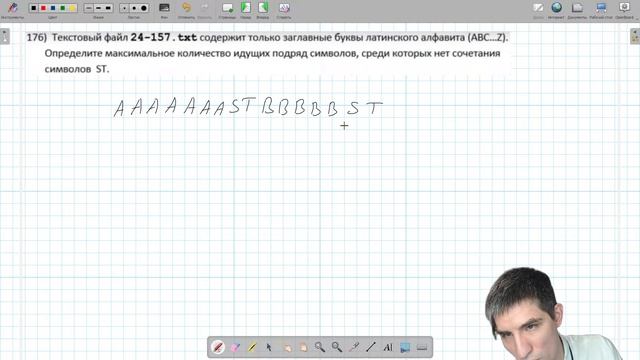The width and height of the screenshot is (640, 360).
Task: Open the Фон background options
Action: point(164,9)
